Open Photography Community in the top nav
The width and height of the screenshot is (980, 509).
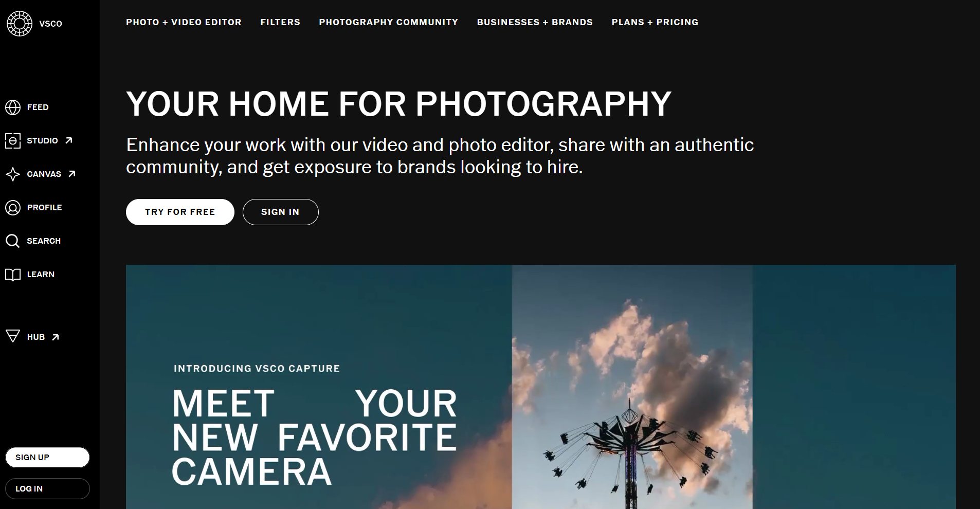(x=388, y=22)
